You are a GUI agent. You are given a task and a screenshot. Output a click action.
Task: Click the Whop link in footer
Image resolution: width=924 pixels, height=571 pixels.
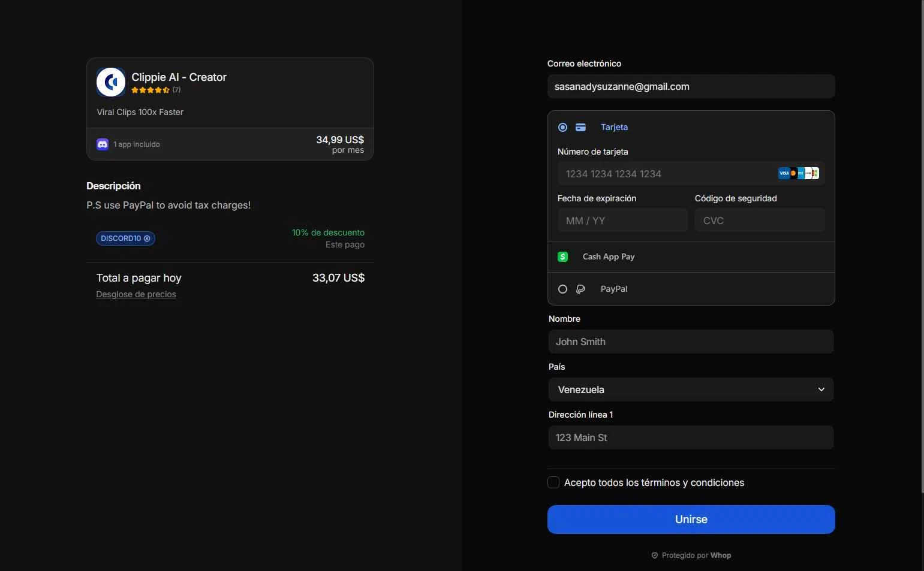click(721, 555)
